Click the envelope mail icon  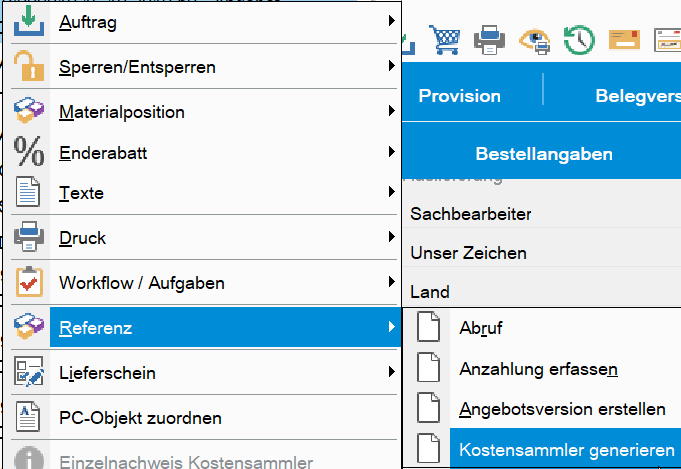point(624,40)
